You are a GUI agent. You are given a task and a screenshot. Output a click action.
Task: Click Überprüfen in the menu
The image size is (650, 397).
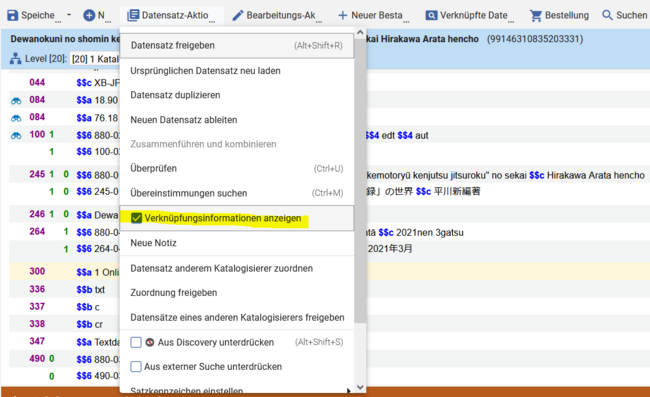(237, 169)
